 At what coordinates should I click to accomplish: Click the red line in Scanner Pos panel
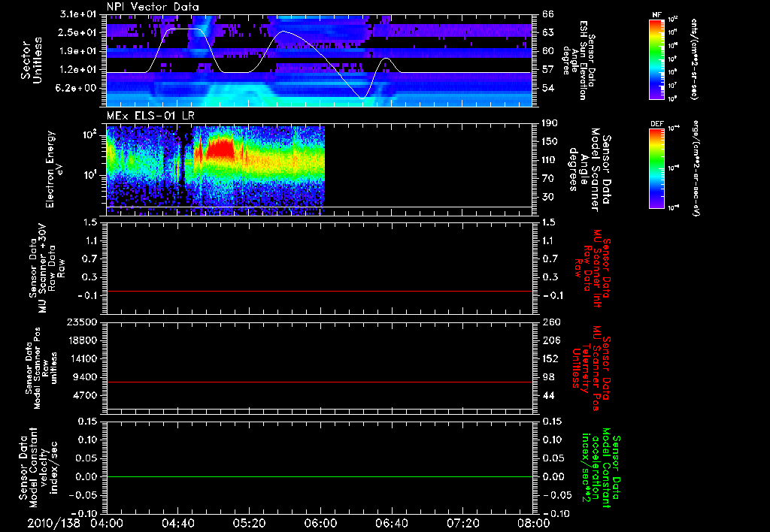click(320, 382)
